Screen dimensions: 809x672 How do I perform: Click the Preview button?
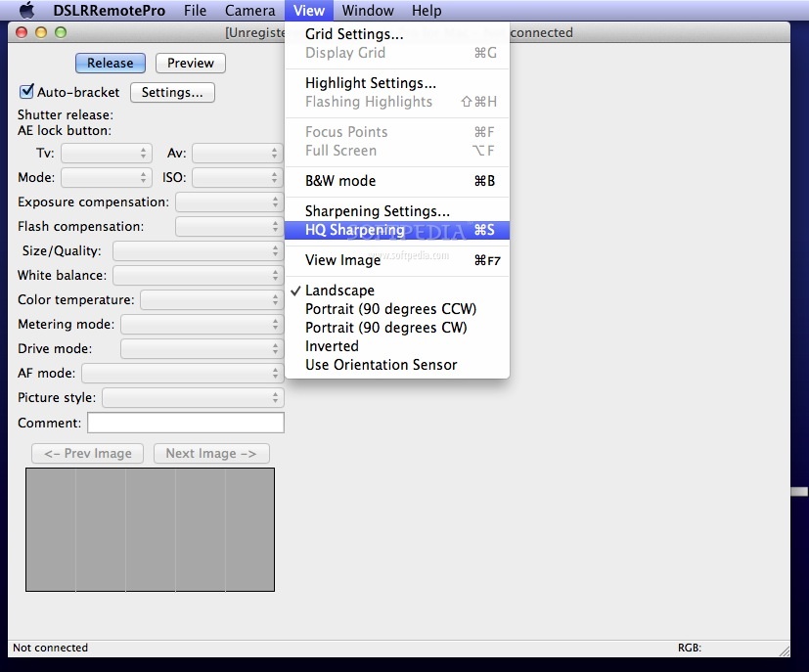[x=191, y=63]
